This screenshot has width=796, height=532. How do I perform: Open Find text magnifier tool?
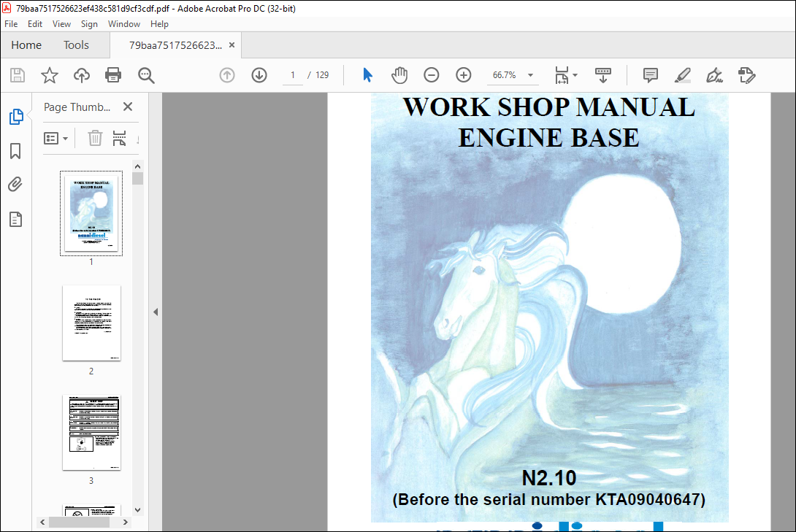(x=146, y=75)
